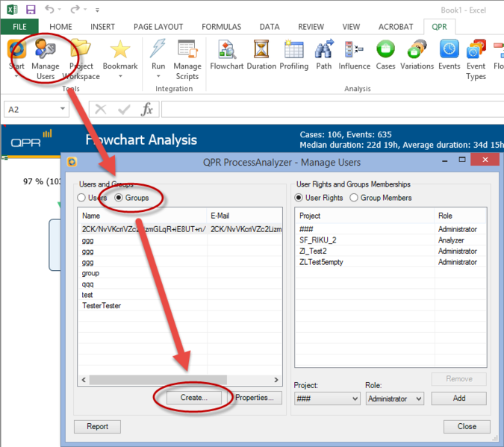
Task: Click the Add button
Action: (458, 398)
